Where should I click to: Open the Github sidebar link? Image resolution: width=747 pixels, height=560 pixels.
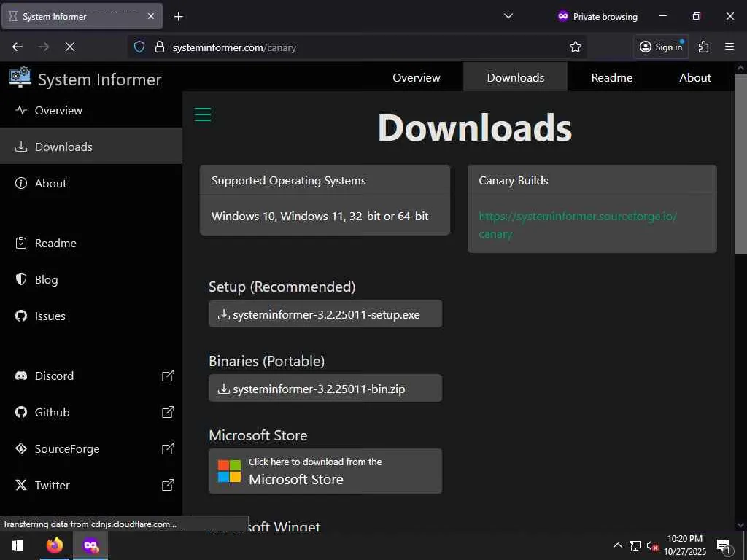[91, 412]
